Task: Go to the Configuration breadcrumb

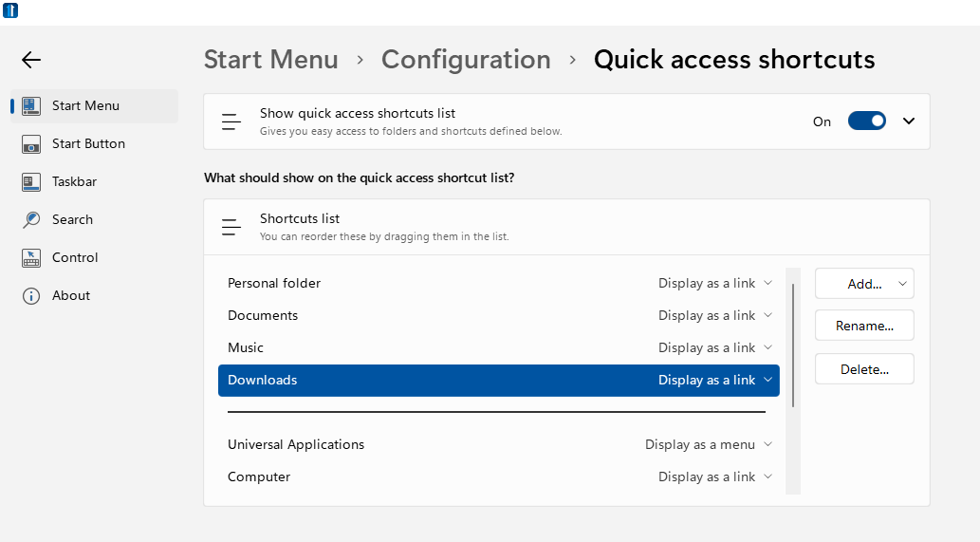Action: coord(466,60)
